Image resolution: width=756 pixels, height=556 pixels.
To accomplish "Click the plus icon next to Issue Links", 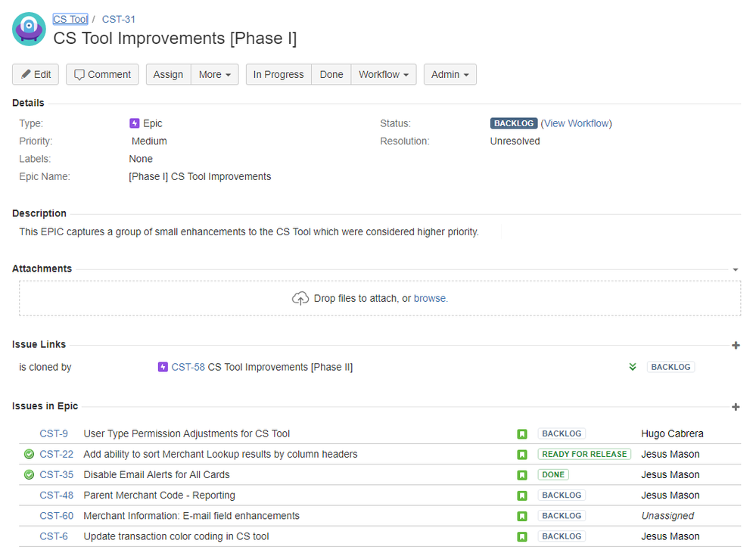I will (736, 345).
